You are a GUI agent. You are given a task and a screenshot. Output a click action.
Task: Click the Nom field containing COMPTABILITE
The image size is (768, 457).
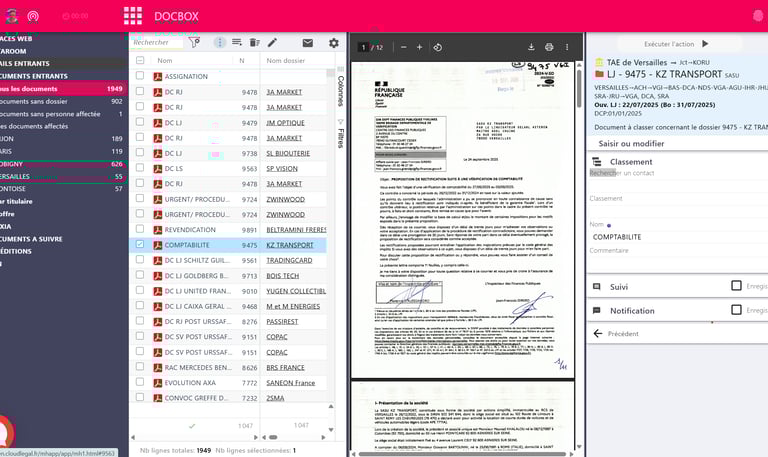point(678,237)
